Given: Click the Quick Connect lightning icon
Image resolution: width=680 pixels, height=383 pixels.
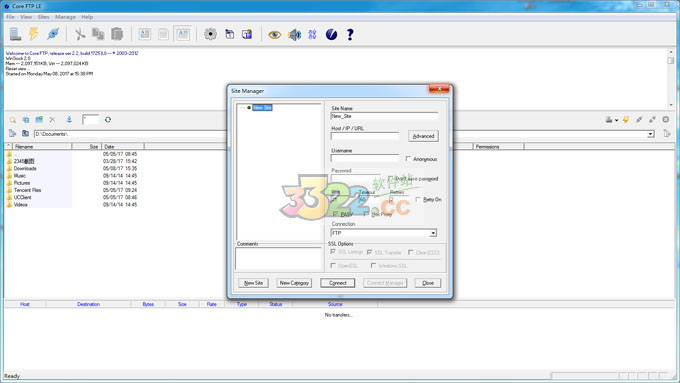Looking at the screenshot, I should click(x=34, y=34).
